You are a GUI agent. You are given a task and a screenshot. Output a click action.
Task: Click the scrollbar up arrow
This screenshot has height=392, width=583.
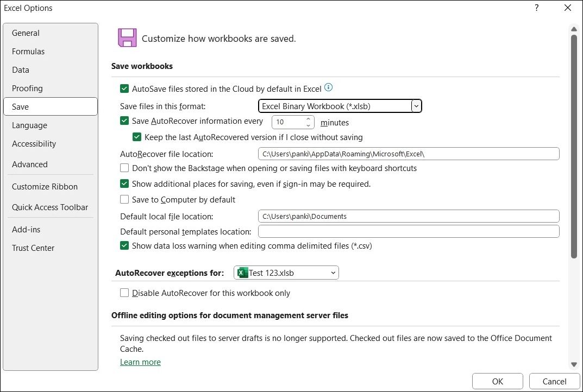tap(574, 29)
